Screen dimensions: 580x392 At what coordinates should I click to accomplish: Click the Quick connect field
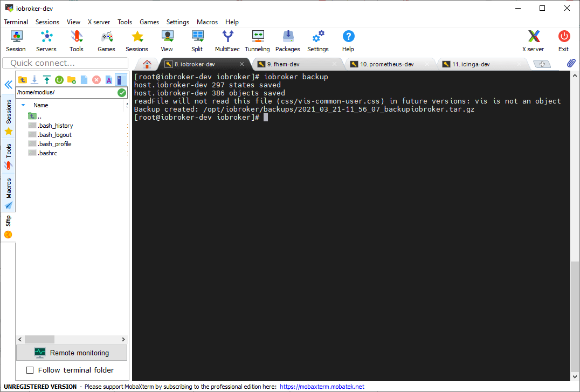pos(65,63)
